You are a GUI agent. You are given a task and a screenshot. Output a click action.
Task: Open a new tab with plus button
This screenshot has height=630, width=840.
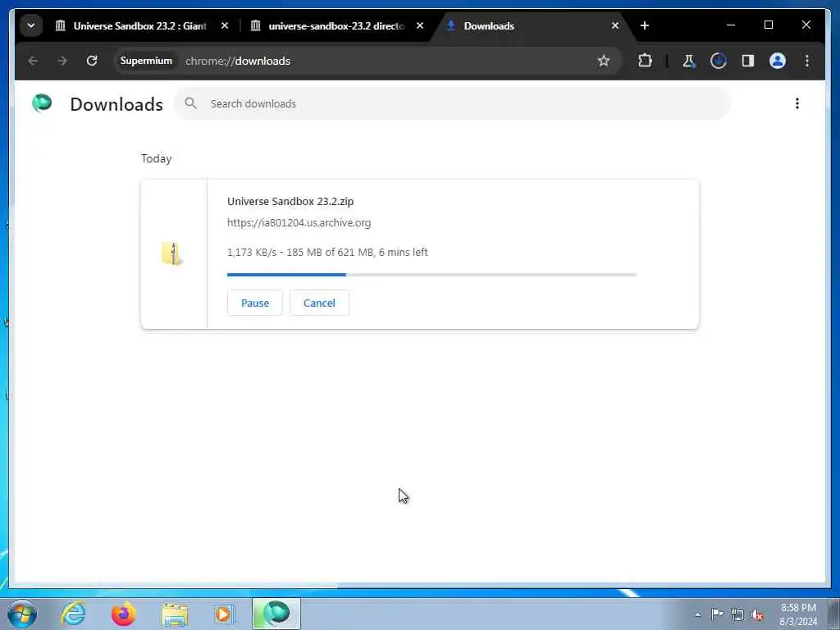[x=645, y=25]
